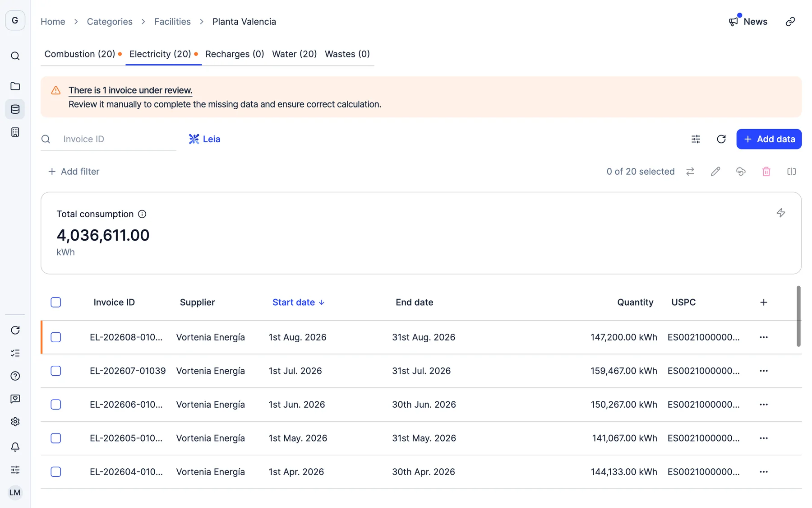Add a table column with plus icon

pyautogui.click(x=763, y=303)
